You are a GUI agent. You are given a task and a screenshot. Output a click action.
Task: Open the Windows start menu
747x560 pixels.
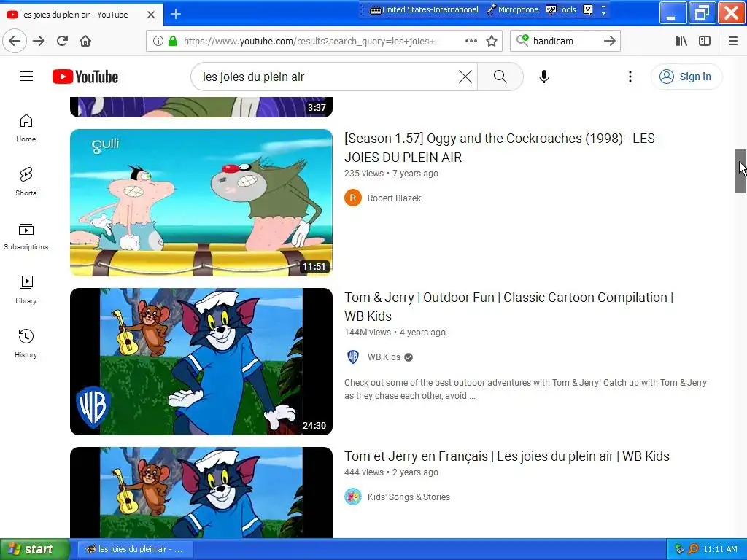[x=34, y=549]
